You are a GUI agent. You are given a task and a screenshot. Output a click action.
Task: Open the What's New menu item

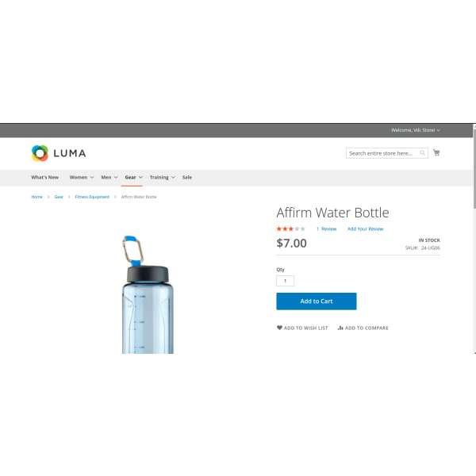pyautogui.click(x=45, y=177)
